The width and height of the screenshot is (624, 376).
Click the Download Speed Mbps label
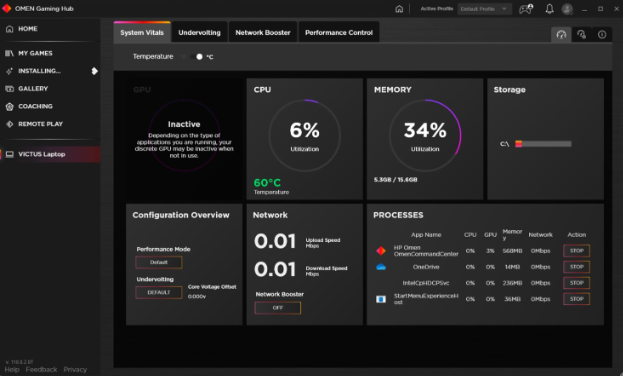coord(326,271)
